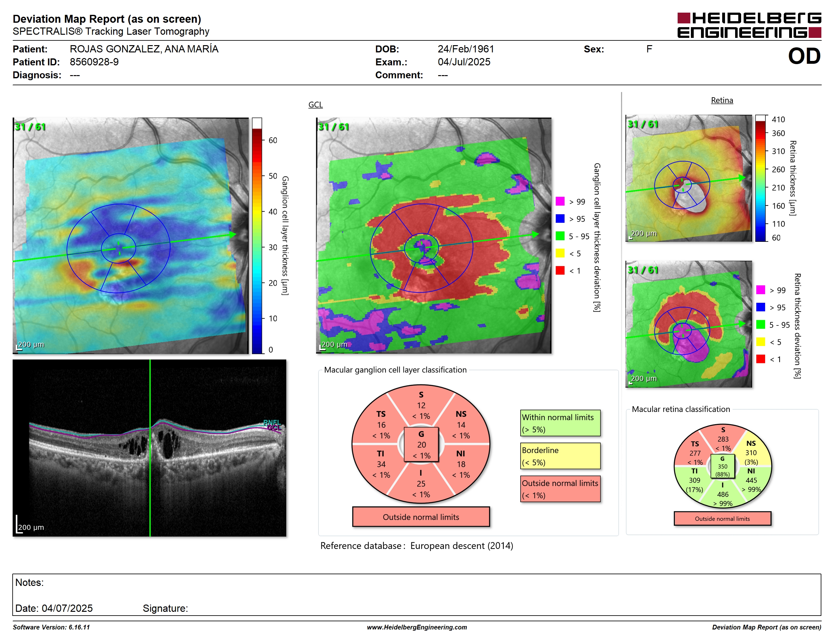Click the 'Macular retina classification' heading
The height and width of the screenshot is (644, 834).
pos(680,409)
